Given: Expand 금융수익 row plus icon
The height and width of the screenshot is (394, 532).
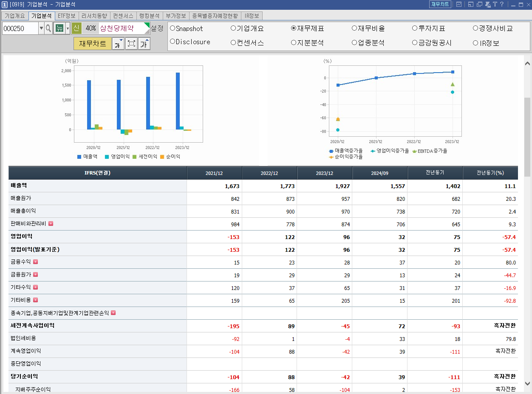Looking at the screenshot, I should (x=36, y=262).
